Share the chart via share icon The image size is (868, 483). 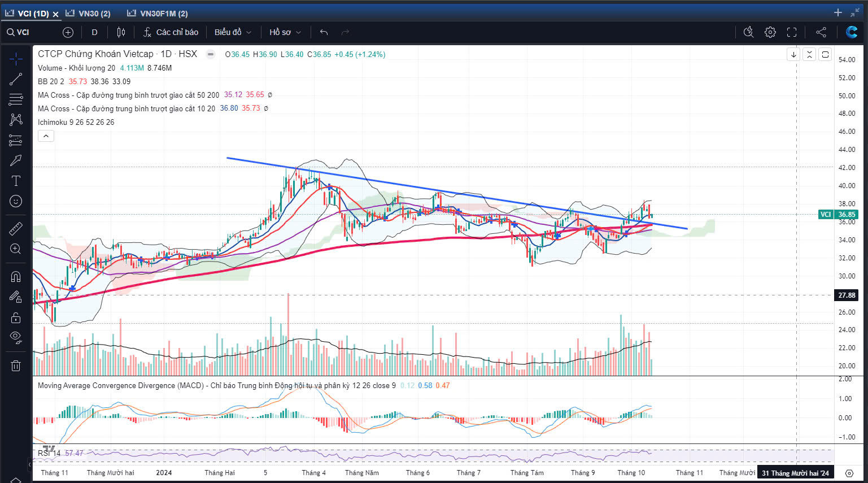(821, 32)
